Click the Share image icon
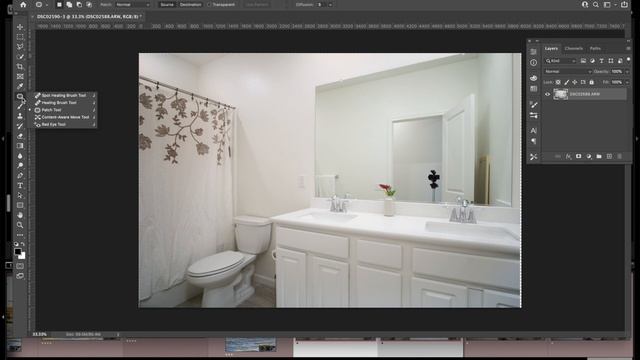The height and width of the screenshot is (360, 640). coord(624,4)
